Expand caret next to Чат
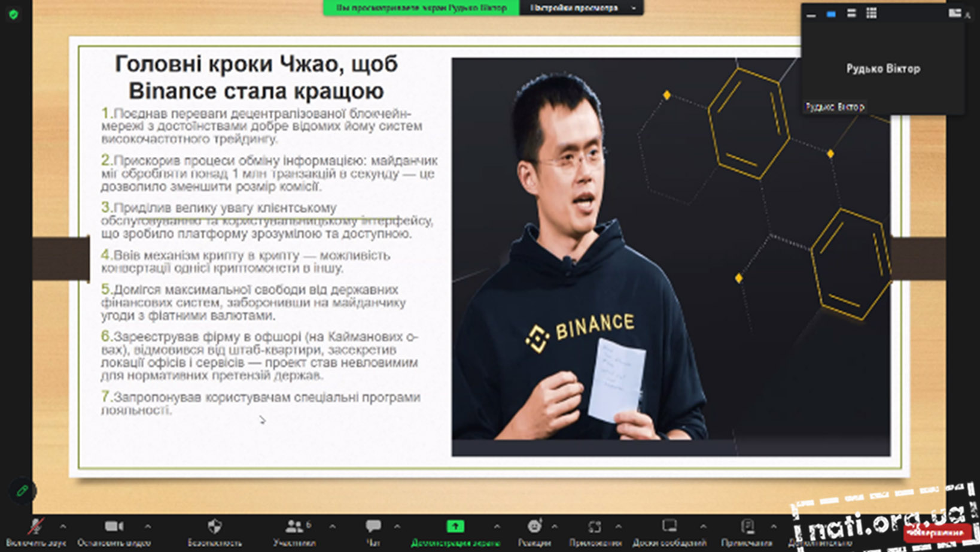This screenshot has width=980, height=552. coord(397,526)
